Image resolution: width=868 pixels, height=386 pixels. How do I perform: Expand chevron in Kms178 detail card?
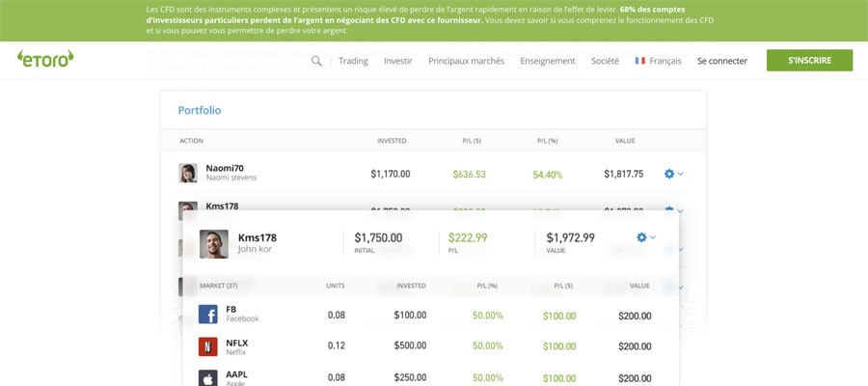click(x=653, y=237)
